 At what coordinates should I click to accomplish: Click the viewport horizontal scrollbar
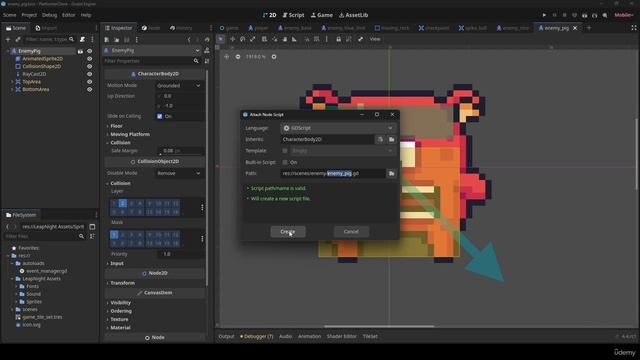coord(379,327)
